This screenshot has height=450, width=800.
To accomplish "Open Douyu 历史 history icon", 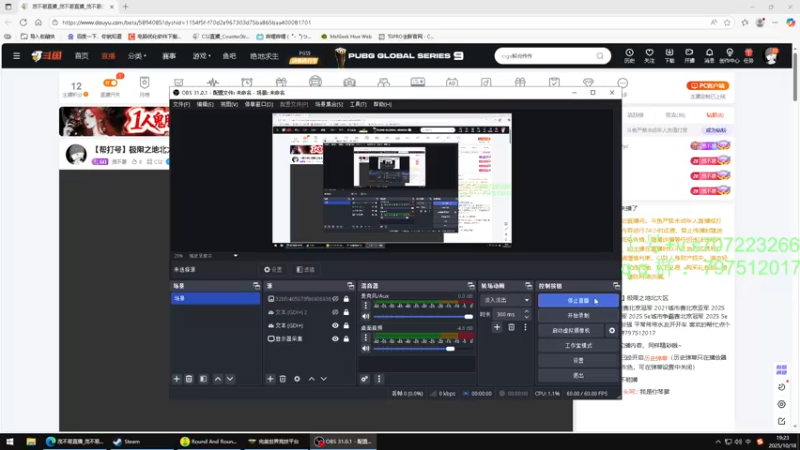I will (629, 56).
